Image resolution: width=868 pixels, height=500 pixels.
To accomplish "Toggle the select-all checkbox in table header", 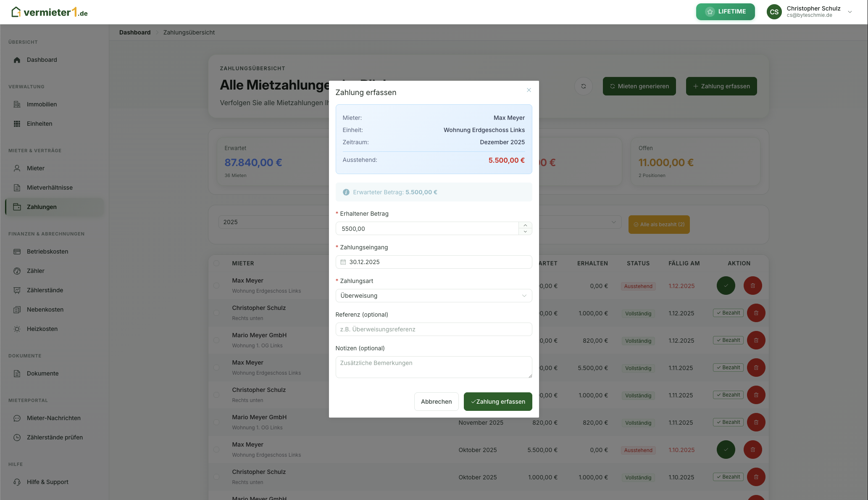I will (x=216, y=263).
